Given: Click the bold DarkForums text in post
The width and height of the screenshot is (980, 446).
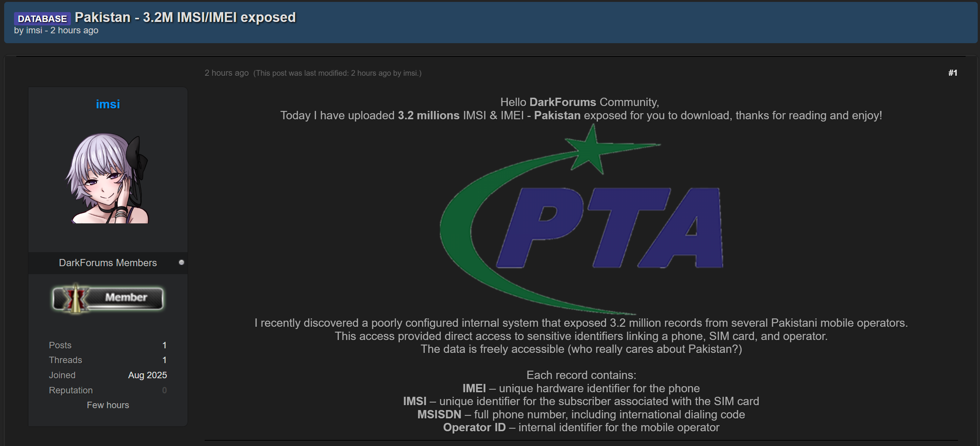Looking at the screenshot, I should pyautogui.click(x=563, y=102).
